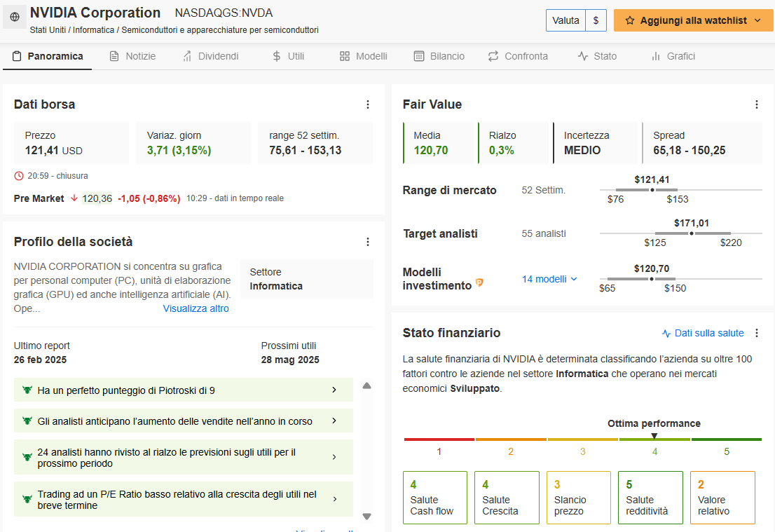Click the insights list scroll up arrow
Screen dimensions: 775x532
pyautogui.click(x=366, y=386)
